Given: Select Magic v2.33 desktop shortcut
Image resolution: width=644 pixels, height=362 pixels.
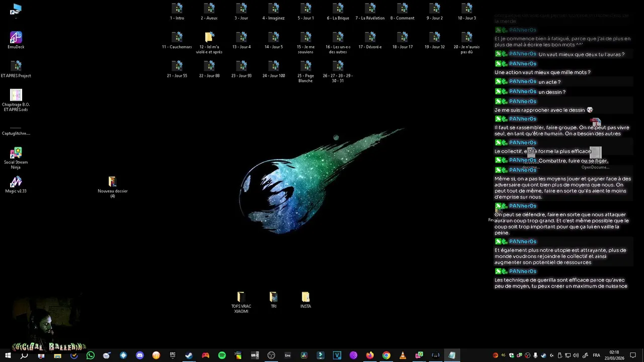Looking at the screenshot, I should coord(16,185).
